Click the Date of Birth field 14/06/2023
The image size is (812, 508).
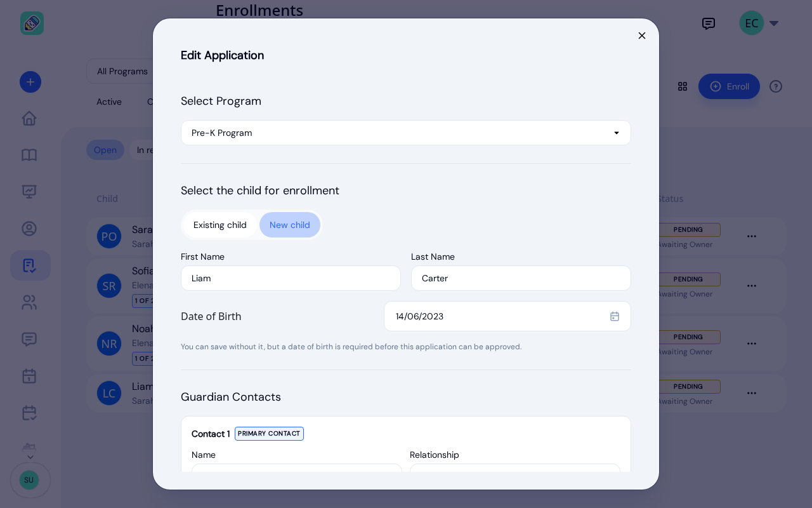(507, 316)
